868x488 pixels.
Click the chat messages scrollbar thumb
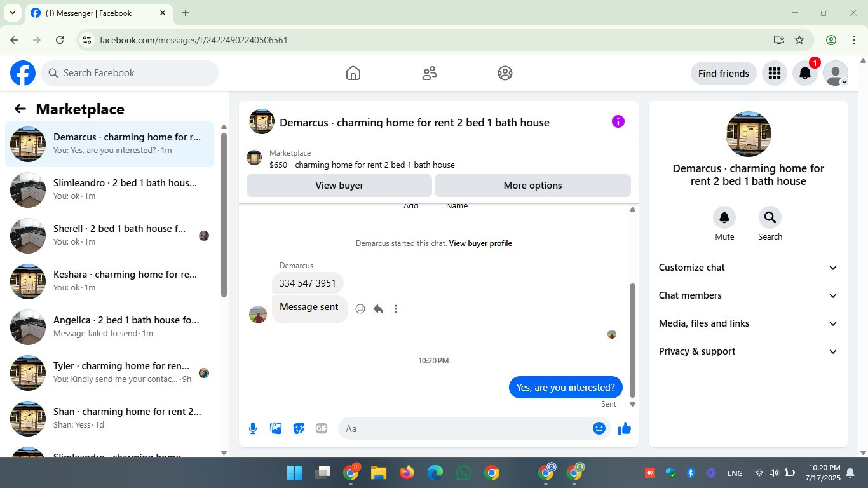(x=632, y=340)
